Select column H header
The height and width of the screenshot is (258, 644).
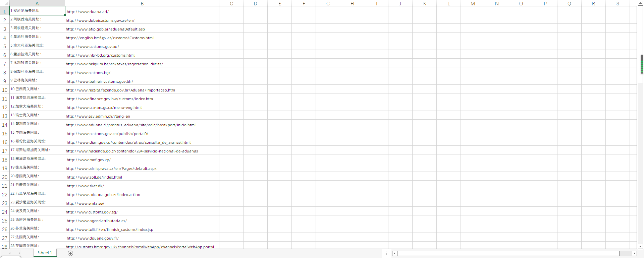point(352,3)
